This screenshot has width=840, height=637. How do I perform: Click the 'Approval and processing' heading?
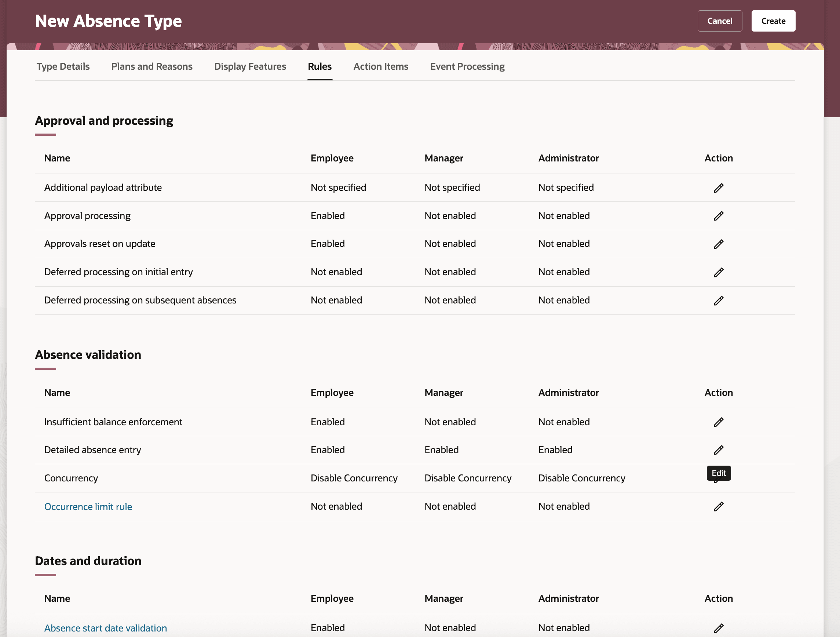[104, 120]
